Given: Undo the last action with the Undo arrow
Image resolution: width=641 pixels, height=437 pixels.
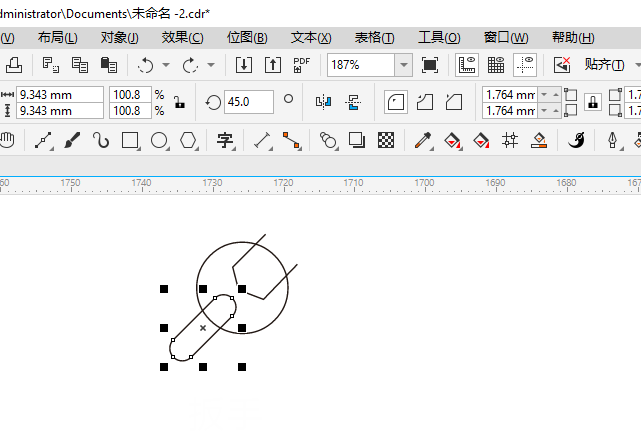Looking at the screenshot, I should pos(146,65).
